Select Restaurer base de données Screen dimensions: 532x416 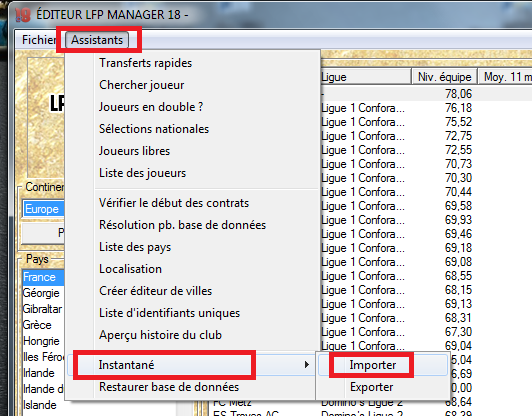click(x=169, y=387)
